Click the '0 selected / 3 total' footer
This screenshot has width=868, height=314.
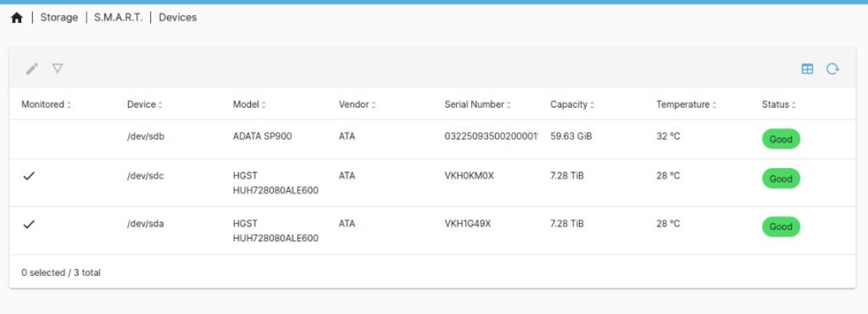point(61,272)
